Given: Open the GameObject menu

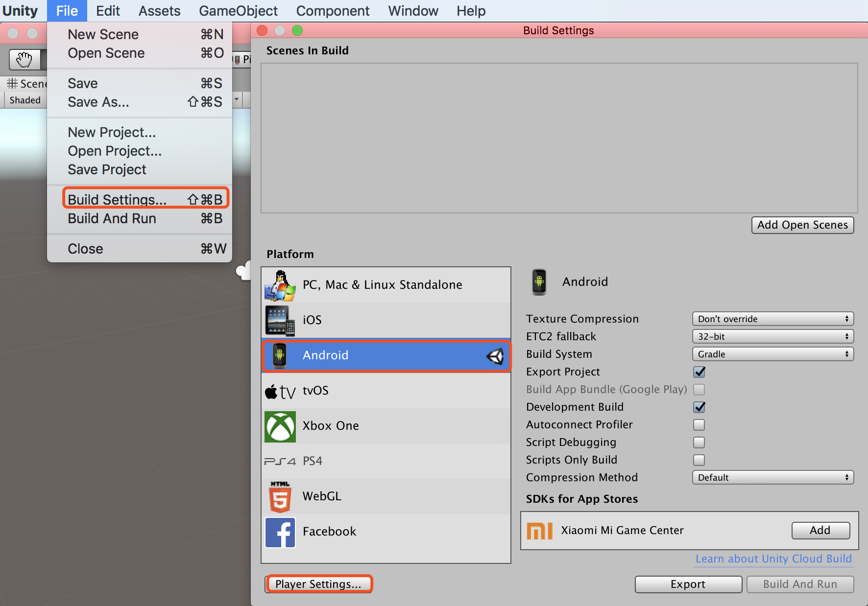Looking at the screenshot, I should click(238, 11).
